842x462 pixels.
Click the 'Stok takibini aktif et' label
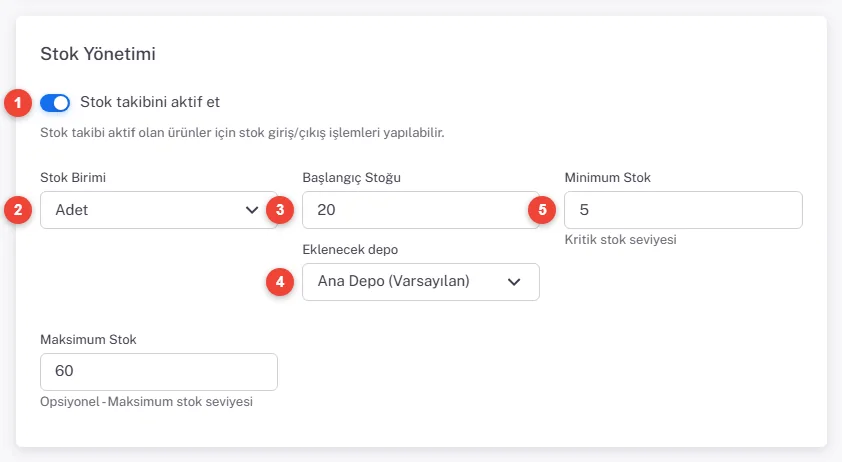point(150,102)
